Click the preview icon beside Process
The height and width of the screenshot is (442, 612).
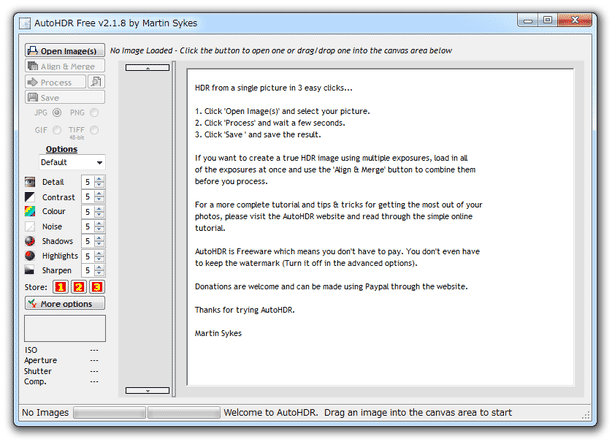click(x=96, y=82)
